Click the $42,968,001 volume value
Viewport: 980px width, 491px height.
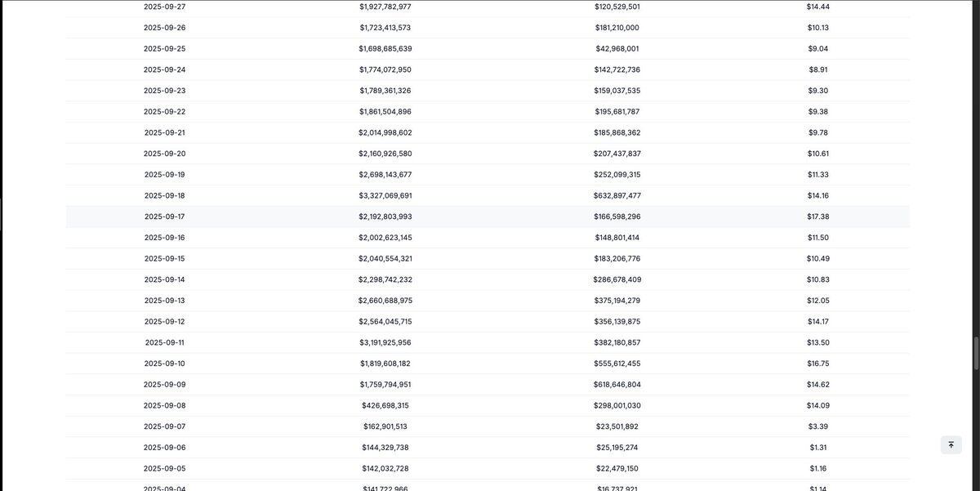(617, 48)
